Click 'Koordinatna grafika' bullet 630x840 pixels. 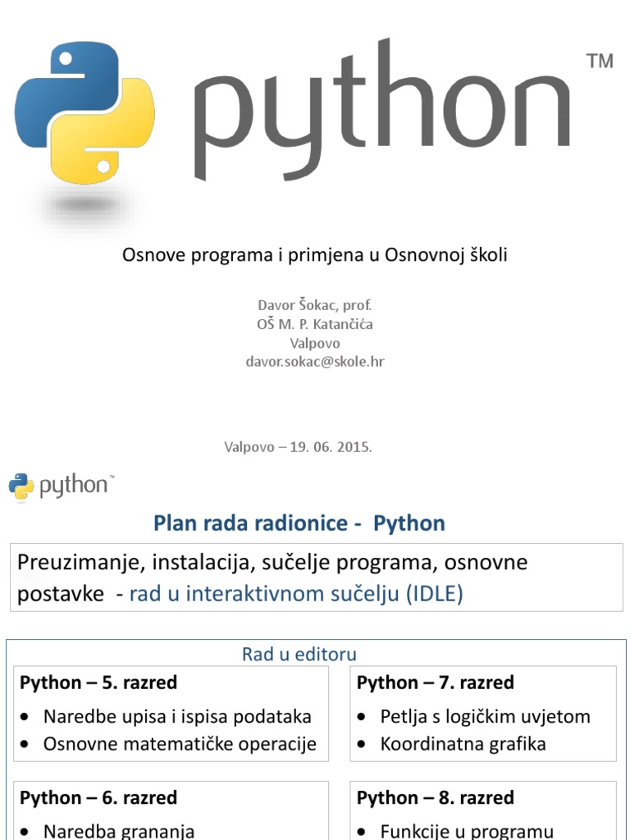click(463, 744)
